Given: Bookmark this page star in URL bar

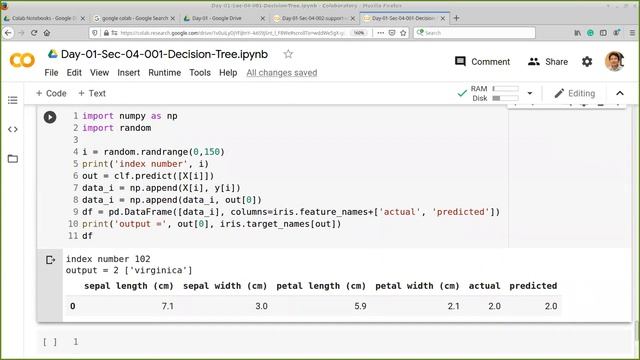Looking at the screenshot, I should 403,33.
